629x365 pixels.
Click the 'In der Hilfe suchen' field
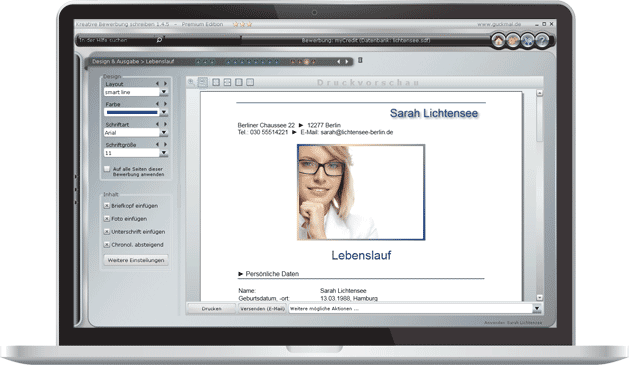pos(115,40)
